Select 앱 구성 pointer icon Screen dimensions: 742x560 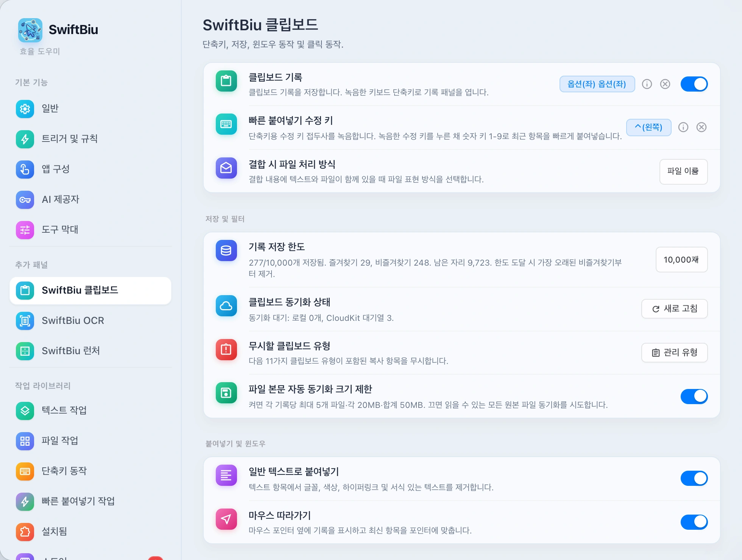point(25,170)
